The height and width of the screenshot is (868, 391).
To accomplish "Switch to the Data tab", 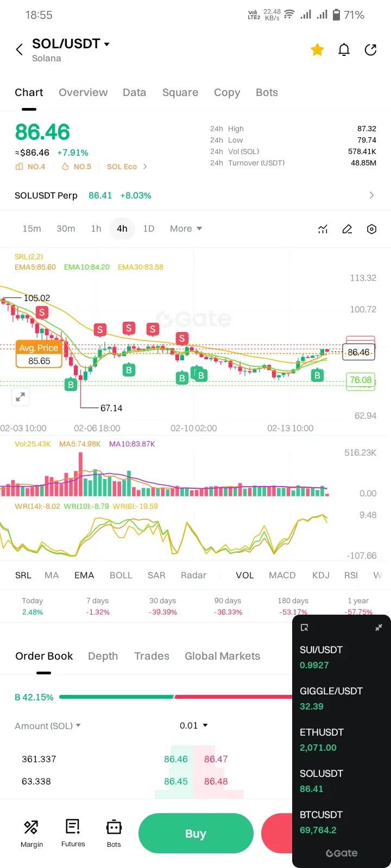I will pos(134,92).
